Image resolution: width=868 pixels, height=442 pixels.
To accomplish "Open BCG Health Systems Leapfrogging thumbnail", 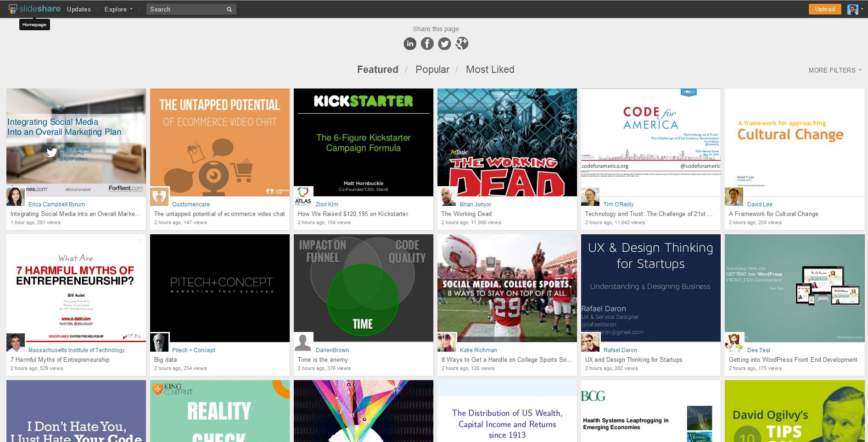I will pos(651,411).
